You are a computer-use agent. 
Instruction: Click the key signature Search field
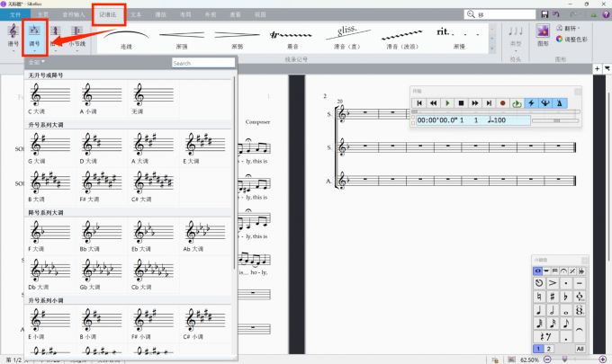[203, 63]
